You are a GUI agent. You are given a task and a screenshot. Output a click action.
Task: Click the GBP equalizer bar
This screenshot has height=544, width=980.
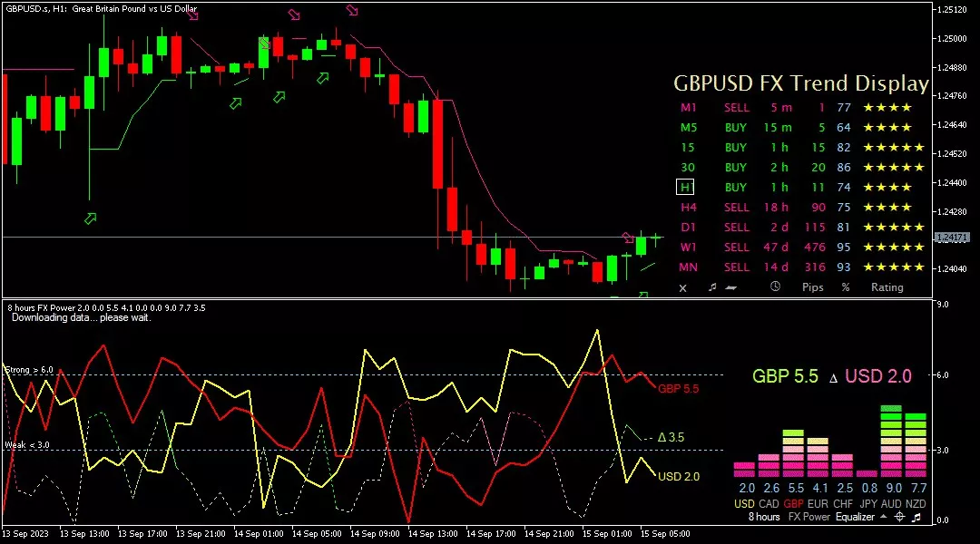click(793, 453)
